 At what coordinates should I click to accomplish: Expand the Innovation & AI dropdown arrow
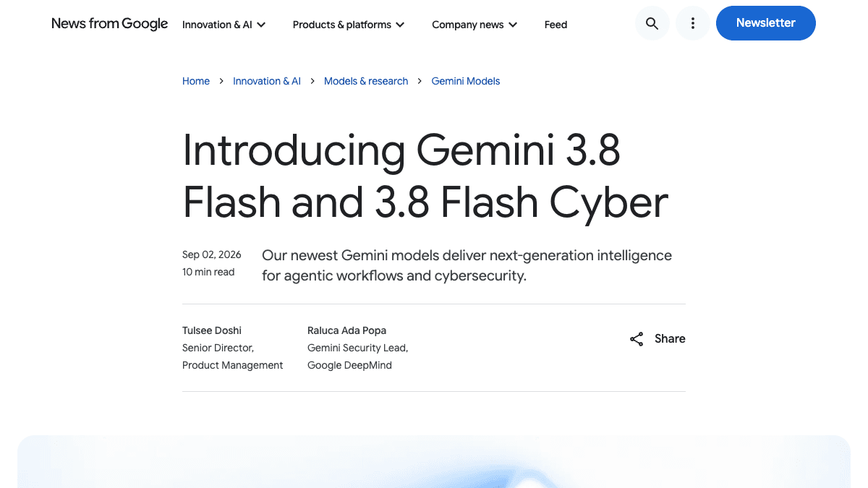tap(261, 25)
